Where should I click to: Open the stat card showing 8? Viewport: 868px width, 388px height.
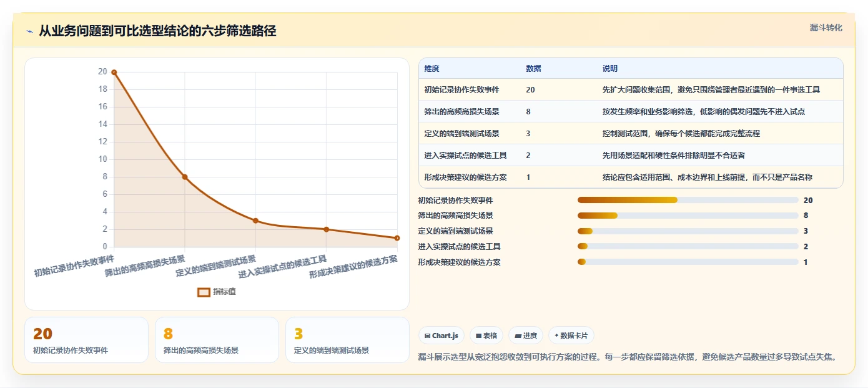click(217, 340)
